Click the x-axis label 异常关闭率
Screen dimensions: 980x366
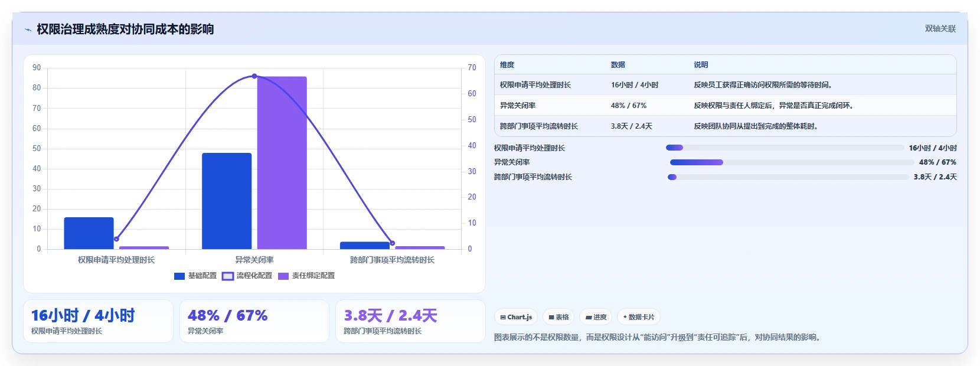tap(254, 260)
